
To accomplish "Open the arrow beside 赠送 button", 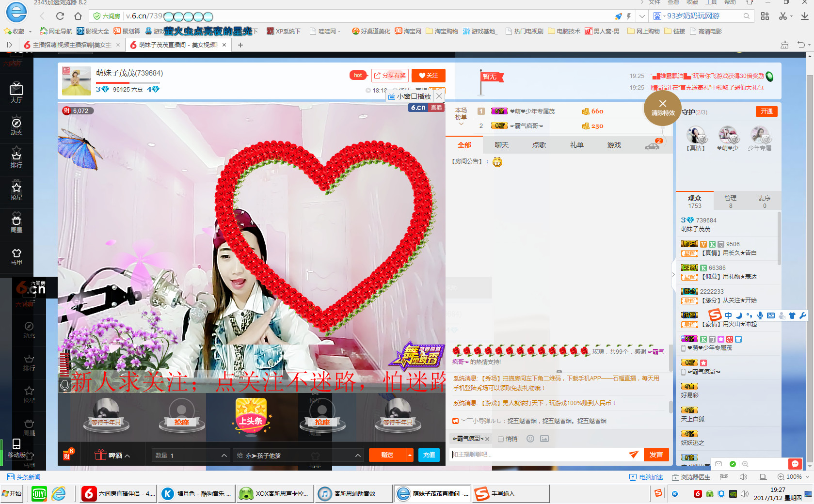I will pyautogui.click(x=410, y=455).
